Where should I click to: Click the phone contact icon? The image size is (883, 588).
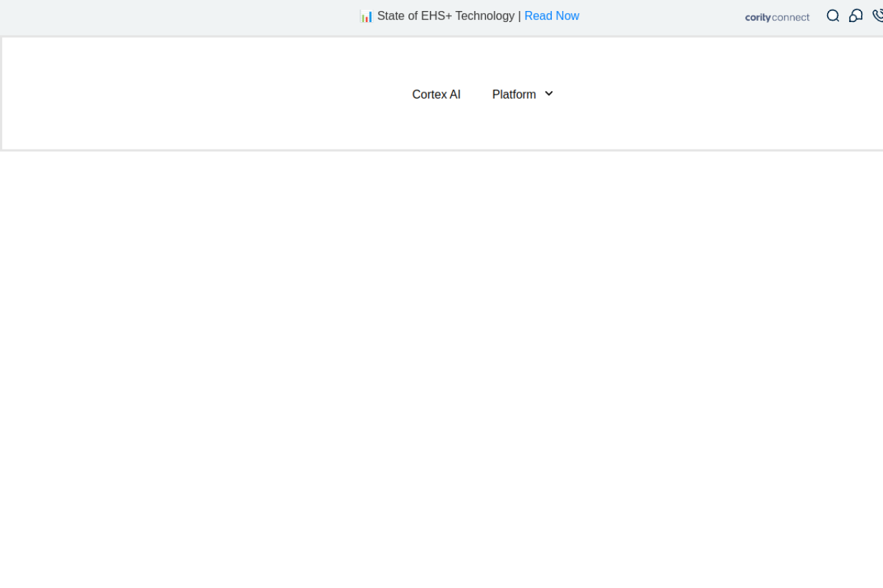click(877, 16)
